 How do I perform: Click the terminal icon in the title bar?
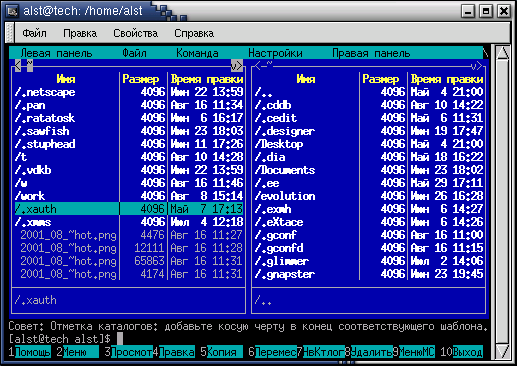click(x=13, y=12)
